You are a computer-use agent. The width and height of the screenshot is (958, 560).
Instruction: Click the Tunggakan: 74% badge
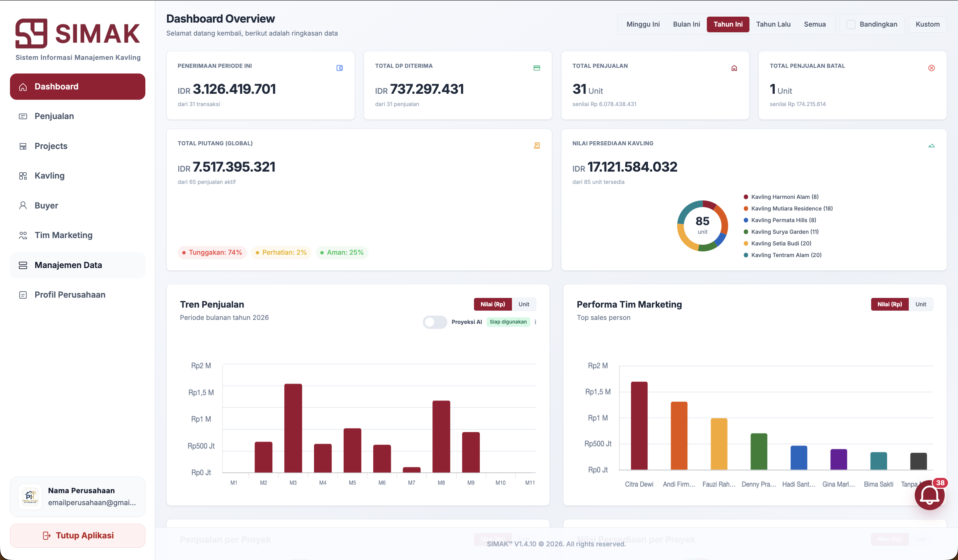pyautogui.click(x=212, y=253)
